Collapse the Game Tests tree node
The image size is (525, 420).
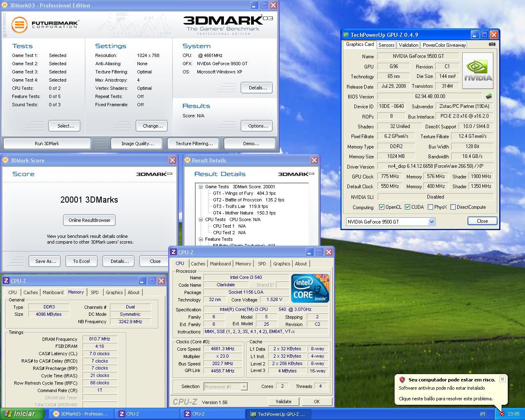tap(201, 187)
